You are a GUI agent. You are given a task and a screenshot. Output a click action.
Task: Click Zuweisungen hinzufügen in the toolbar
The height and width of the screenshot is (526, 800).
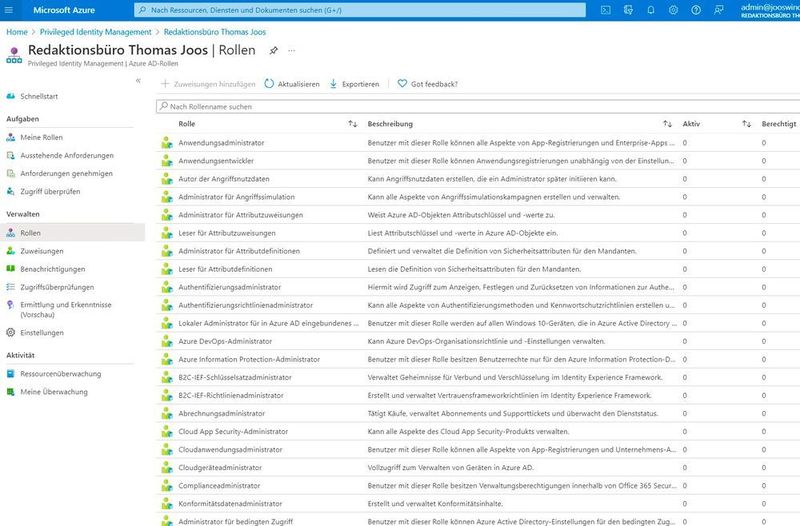click(208, 84)
